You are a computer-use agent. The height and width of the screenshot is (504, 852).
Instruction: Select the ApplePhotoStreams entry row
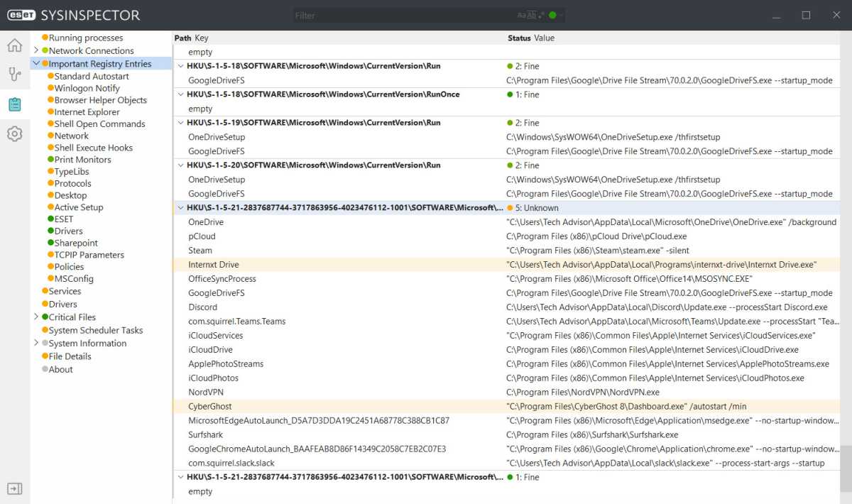click(x=506, y=364)
